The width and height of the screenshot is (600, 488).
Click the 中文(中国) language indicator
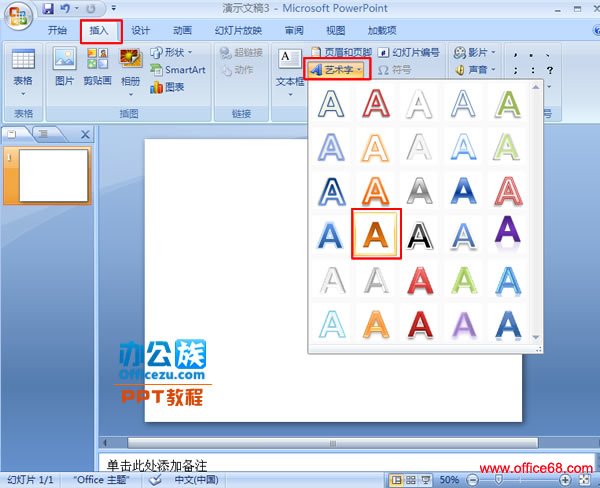pos(196,480)
